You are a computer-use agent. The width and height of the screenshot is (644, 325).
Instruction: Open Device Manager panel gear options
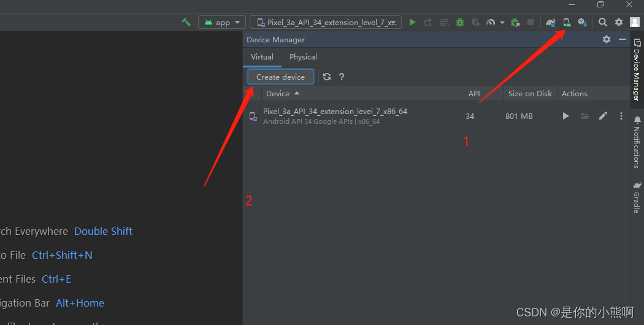(x=607, y=39)
